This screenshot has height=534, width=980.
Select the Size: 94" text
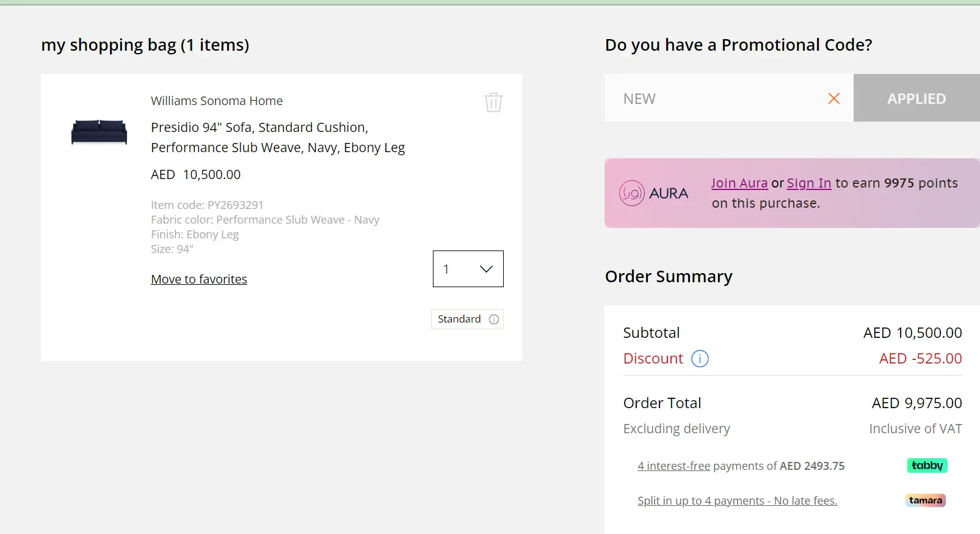[x=172, y=249]
